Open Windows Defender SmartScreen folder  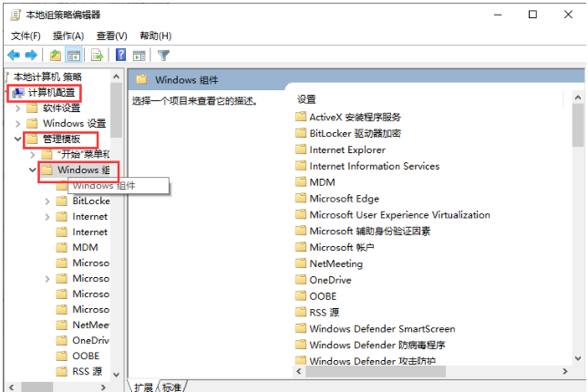tap(382, 328)
